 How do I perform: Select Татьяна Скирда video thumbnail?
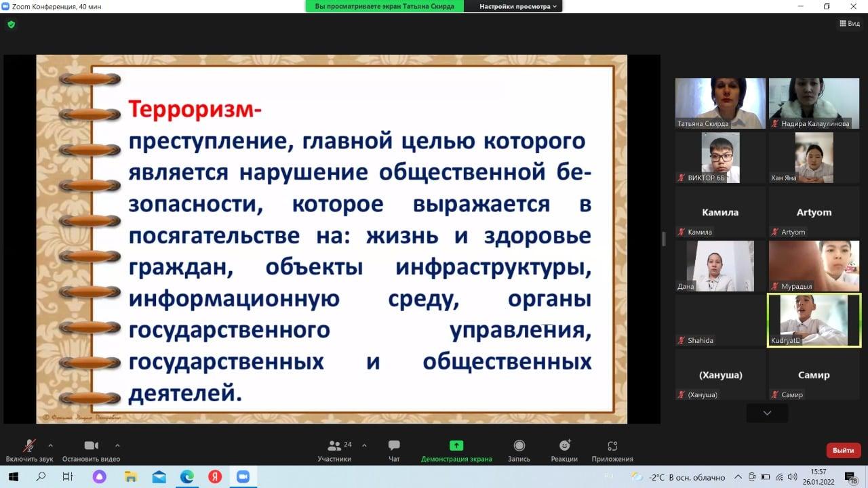click(720, 103)
